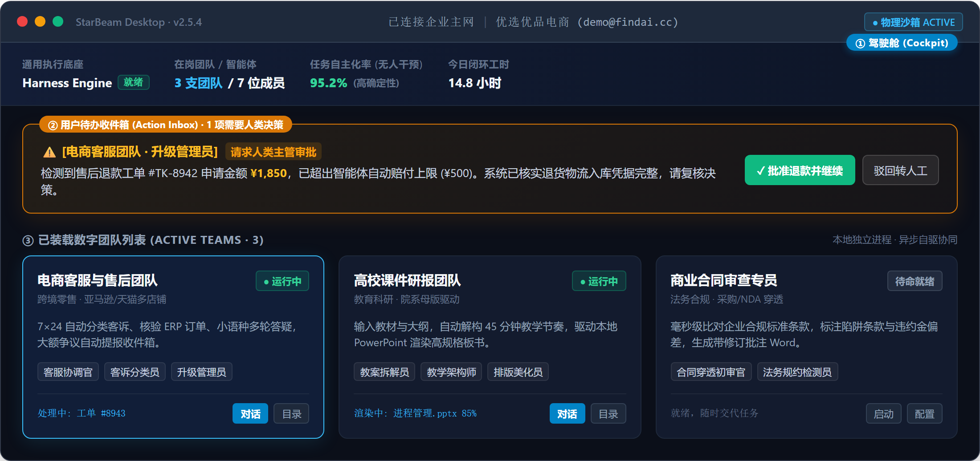
Task: Select the 合同穿透初审官 member tag
Action: 711,372
